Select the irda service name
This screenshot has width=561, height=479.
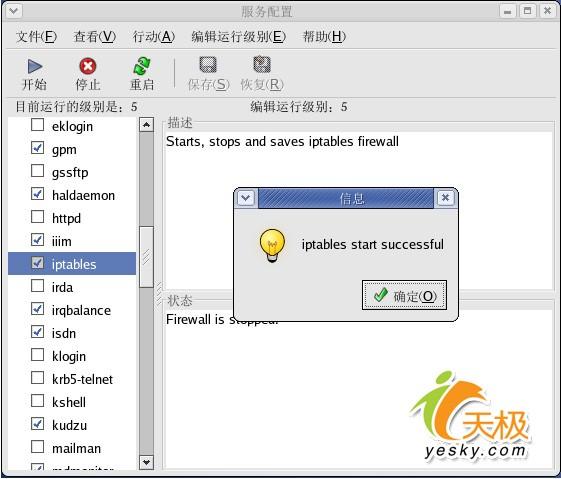pos(62,288)
